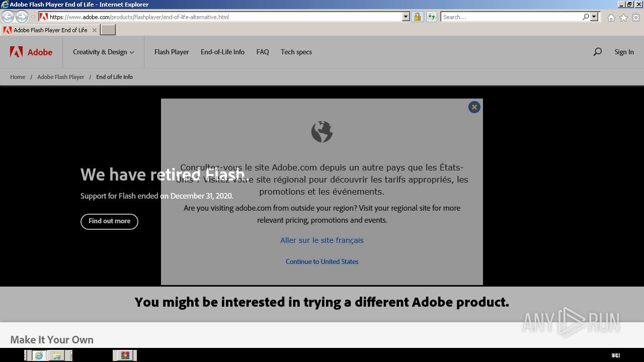Image resolution: width=644 pixels, height=362 pixels.
Task: Open the IE Tools gear menu
Action: (636, 18)
